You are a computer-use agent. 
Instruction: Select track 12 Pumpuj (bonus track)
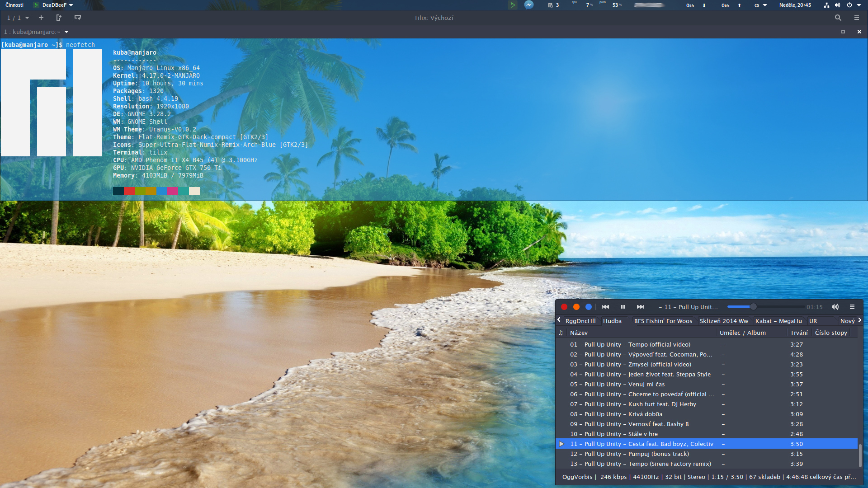(x=707, y=454)
